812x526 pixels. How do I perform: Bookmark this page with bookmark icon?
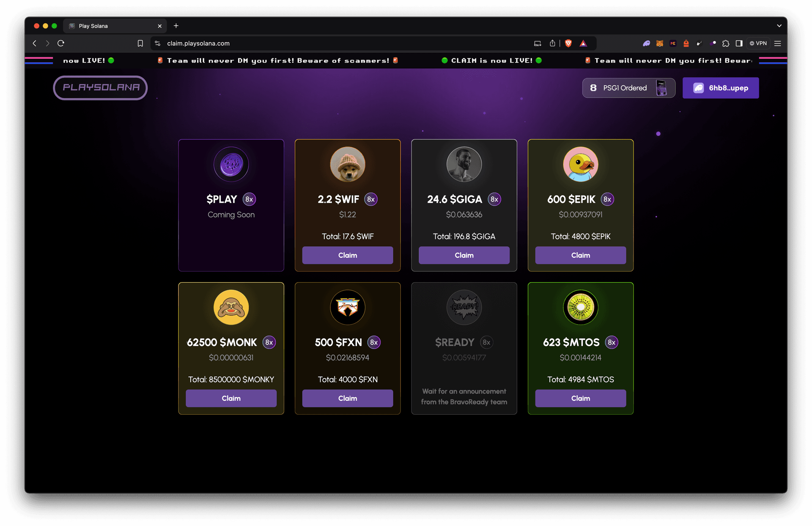[x=140, y=43]
